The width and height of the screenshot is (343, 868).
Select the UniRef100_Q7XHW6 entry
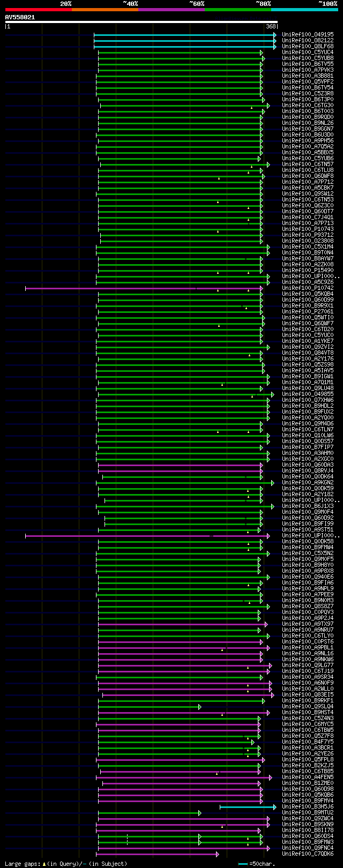(308, 400)
